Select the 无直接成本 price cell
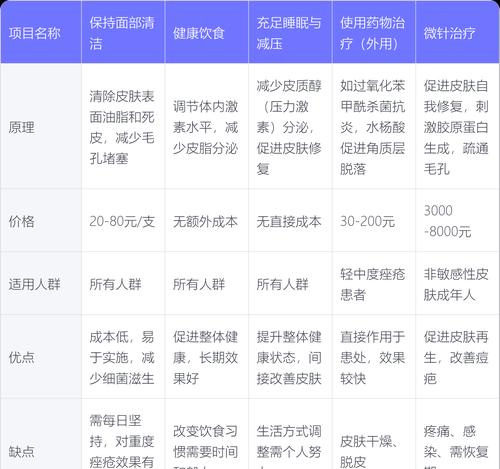The width and height of the screenshot is (500, 469). point(289,221)
